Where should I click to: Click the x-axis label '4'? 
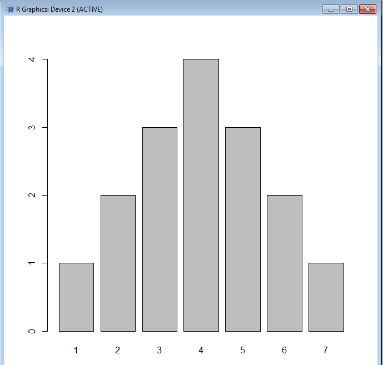pos(201,350)
